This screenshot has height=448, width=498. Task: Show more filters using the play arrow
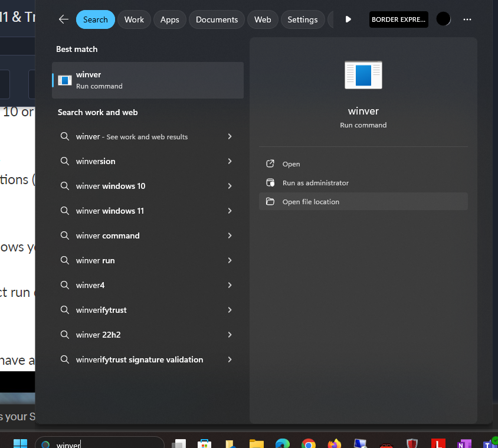[x=348, y=19]
